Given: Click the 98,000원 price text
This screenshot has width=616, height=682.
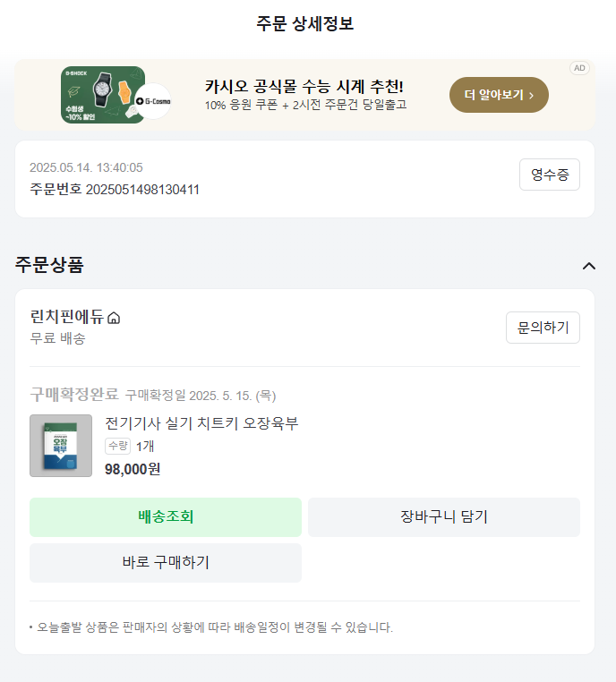Looking at the screenshot, I should [133, 469].
